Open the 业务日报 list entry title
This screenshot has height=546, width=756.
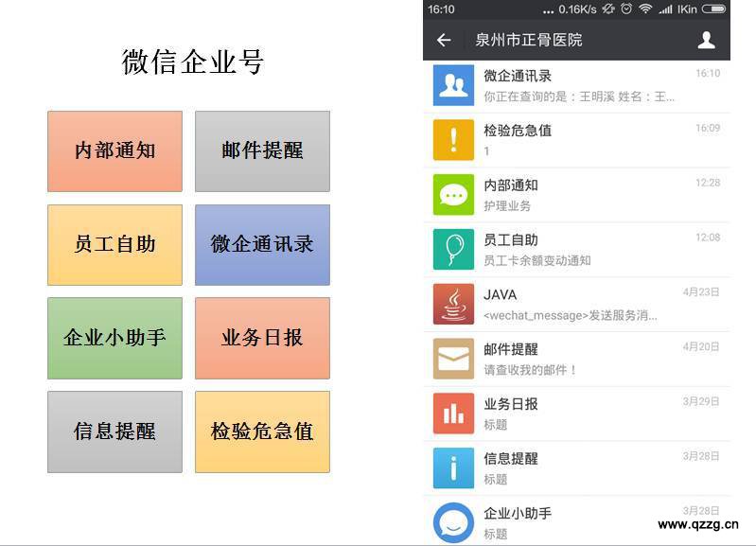[x=511, y=404]
